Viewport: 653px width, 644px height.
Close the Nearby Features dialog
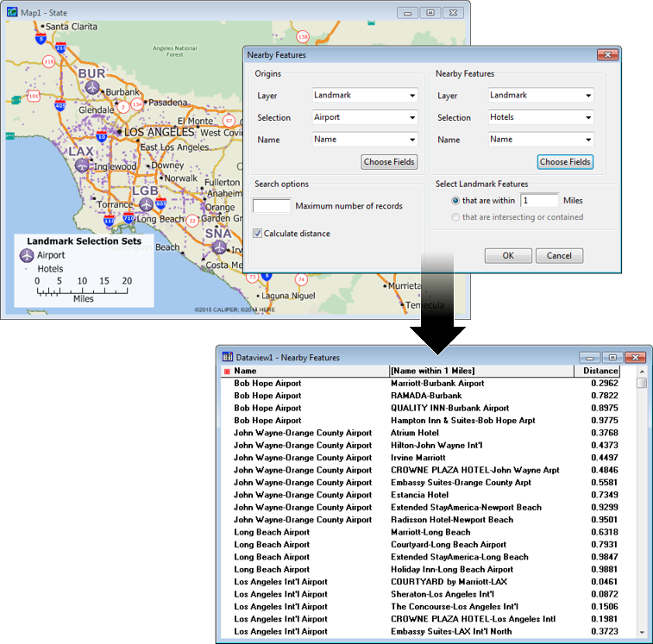(607, 55)
